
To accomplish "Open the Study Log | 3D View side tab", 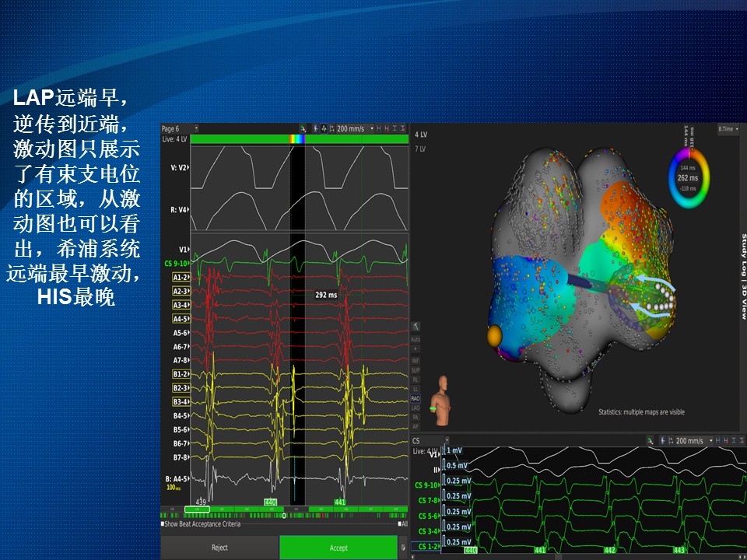I will pyautogui.click(x=743, y=276).
